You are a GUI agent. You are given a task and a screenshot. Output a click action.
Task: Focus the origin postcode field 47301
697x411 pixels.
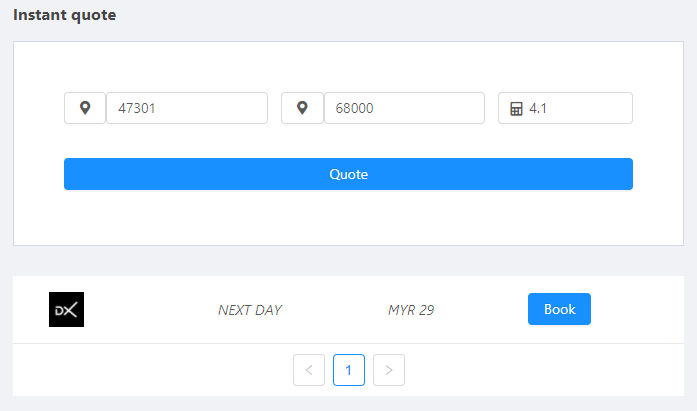tap(187, 108)
